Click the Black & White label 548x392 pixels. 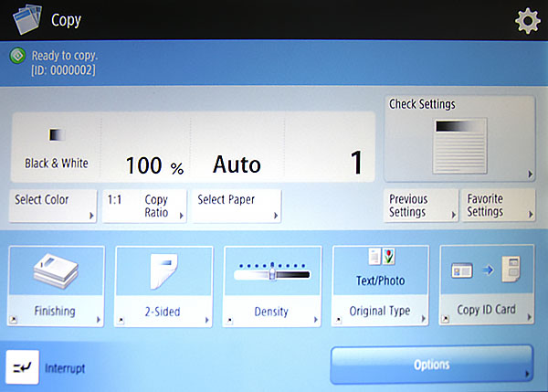coord(57,164)
